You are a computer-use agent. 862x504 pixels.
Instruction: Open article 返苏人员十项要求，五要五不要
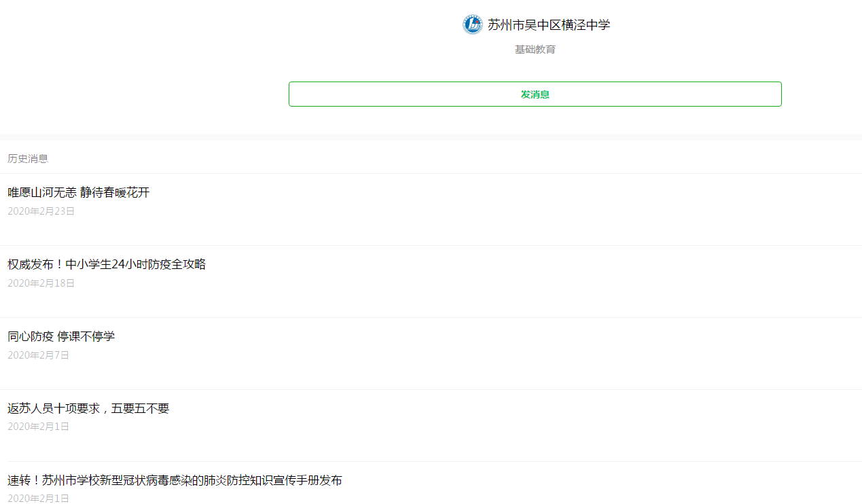[88, 408]
